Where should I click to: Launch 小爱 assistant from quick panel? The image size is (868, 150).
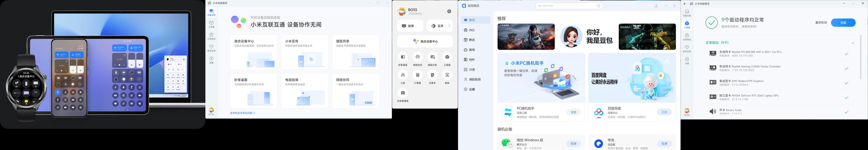pyautogui.click(x=403, y=75)
